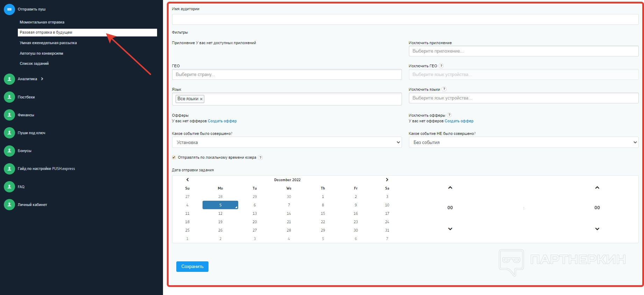Open the Без события dropdown
This screenshot has width=644, height=295.
pos(523,142)
